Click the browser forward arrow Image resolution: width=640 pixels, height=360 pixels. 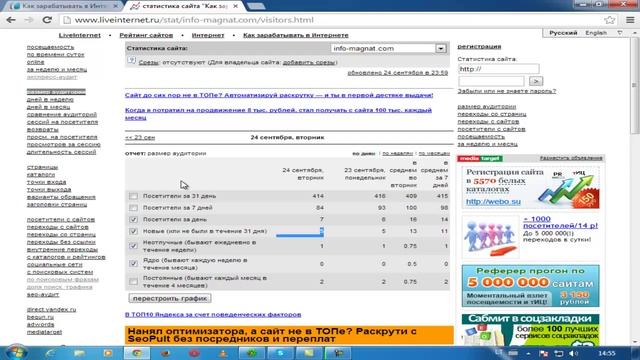point(29,20)
